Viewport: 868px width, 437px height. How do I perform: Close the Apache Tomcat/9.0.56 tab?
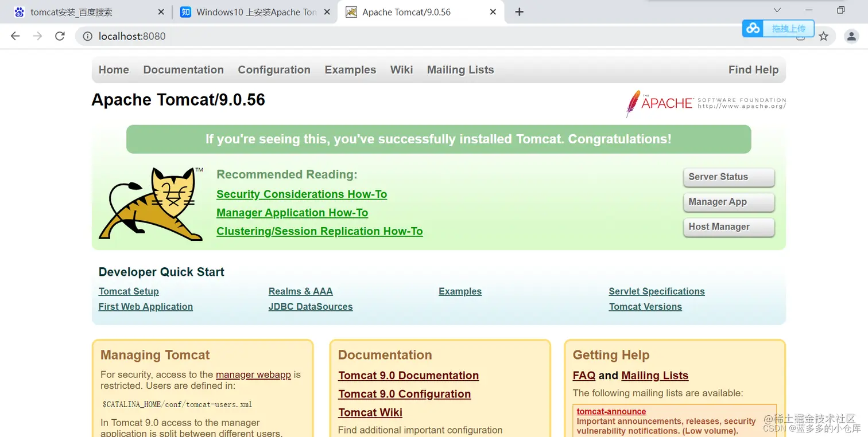[493, 12]
